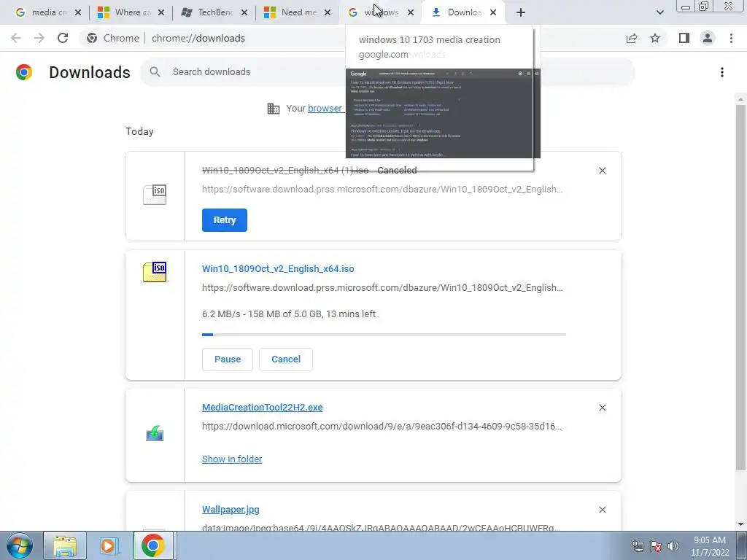Open Wallpaper.jpg link

[231, 509]
